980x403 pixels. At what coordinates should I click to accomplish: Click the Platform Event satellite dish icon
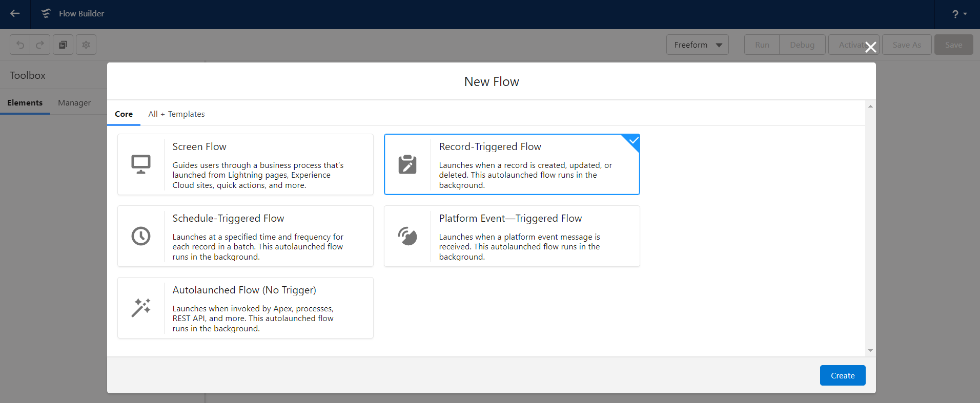click(407, 236)
